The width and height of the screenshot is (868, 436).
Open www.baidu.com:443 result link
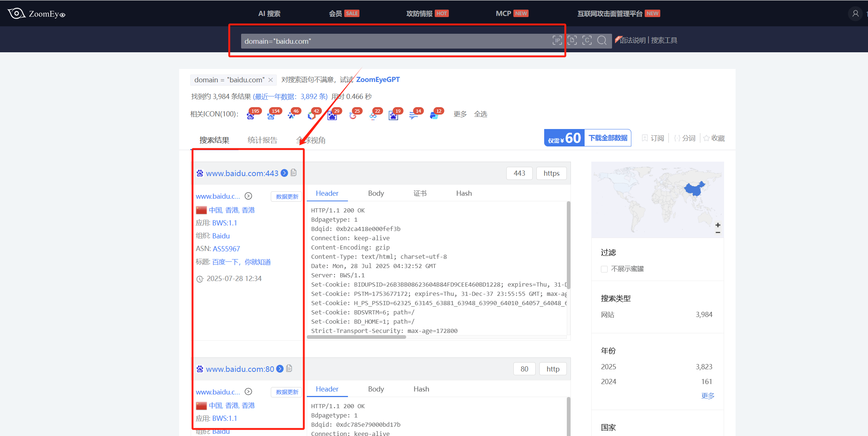coord(242,174)
